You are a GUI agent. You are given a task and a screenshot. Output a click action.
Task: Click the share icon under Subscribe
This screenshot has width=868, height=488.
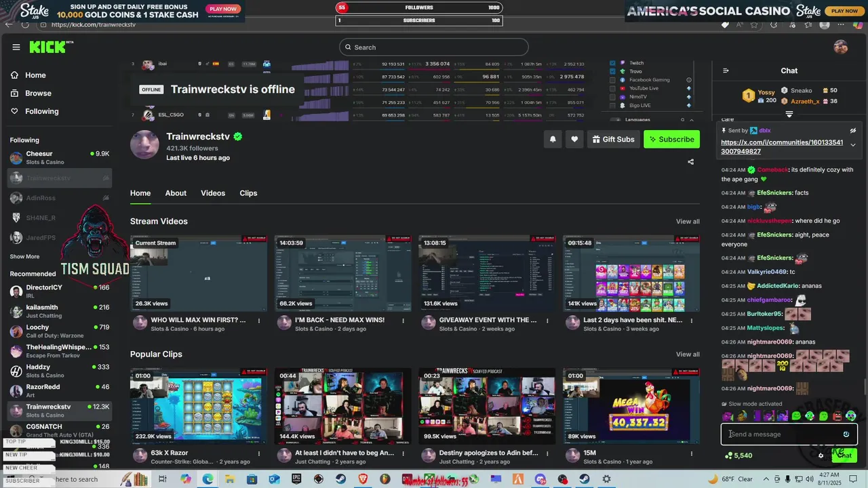tap(690, 161)
